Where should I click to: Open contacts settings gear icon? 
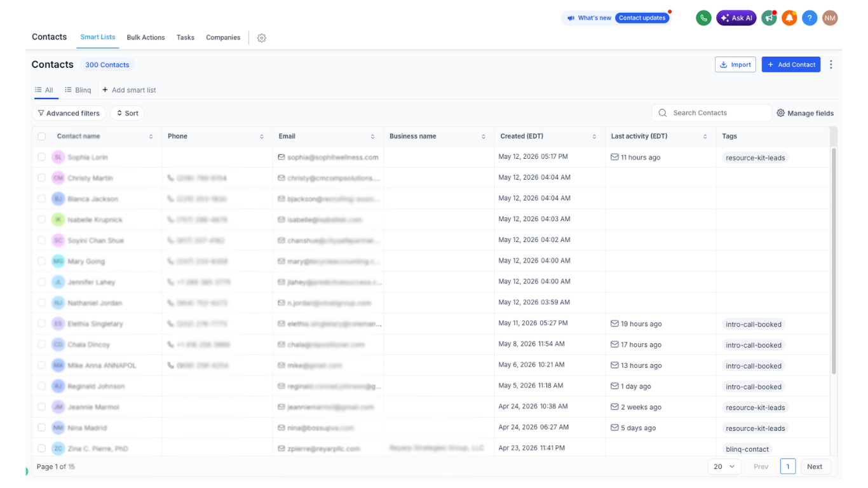(262, 38)
